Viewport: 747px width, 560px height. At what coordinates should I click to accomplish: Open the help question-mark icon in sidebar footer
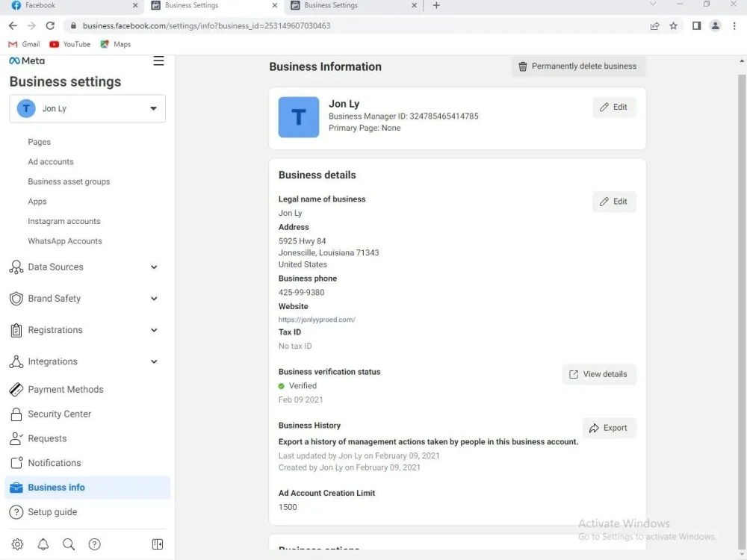click(x=94, y=544)
